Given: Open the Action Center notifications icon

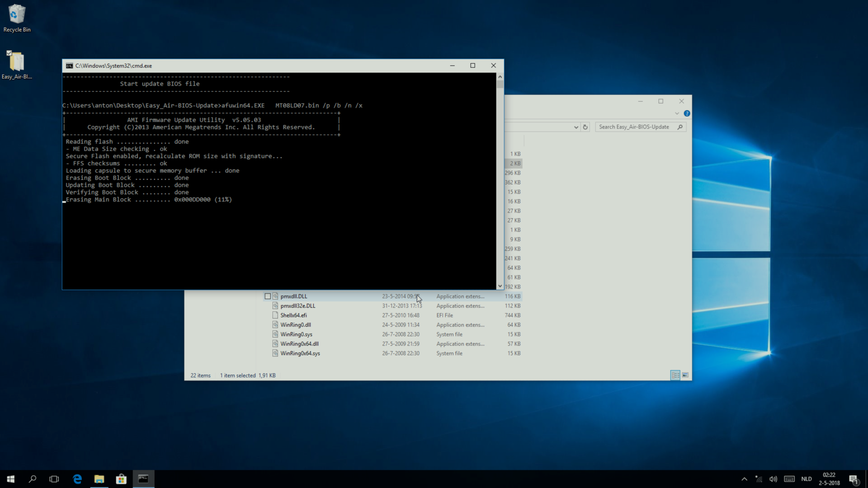Looking at the screenshot, I should [x=853, y=479].
